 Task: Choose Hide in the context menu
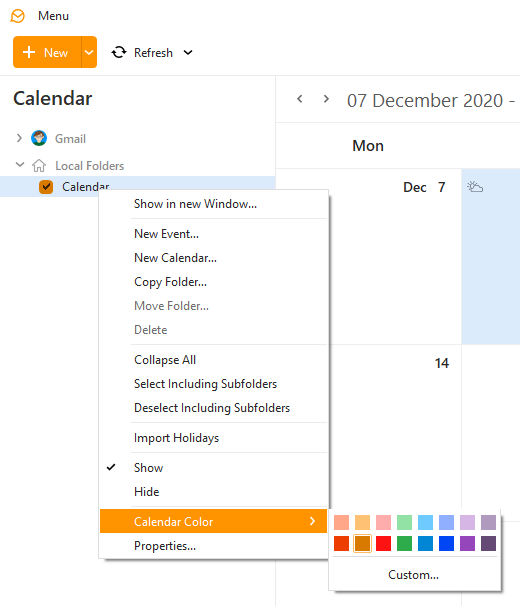pyautogui.click(x=213, y=492)
